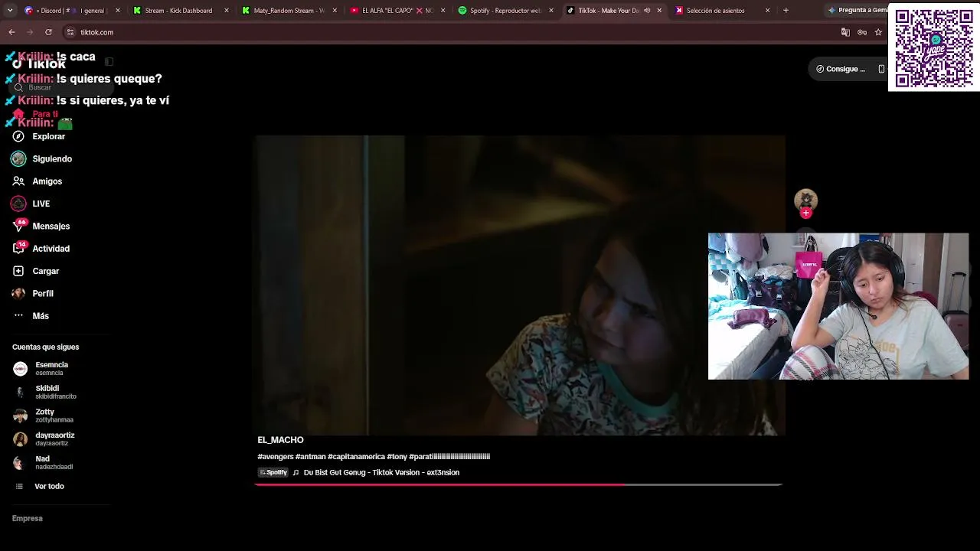Close the Spotify Reproductor web tab
The width and height of the screenshot is (980, 551).
click(551, 11)
